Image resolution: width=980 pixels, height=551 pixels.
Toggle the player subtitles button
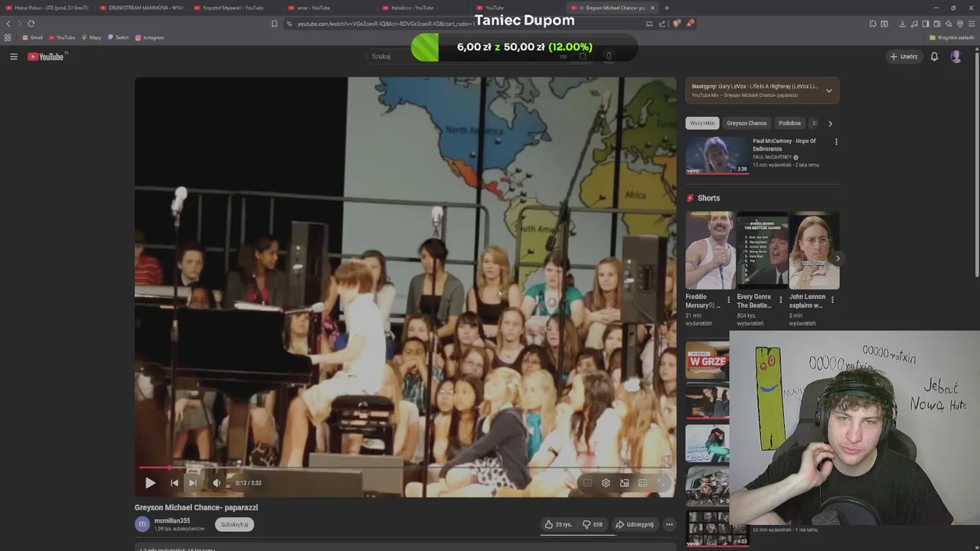point(587,483)
